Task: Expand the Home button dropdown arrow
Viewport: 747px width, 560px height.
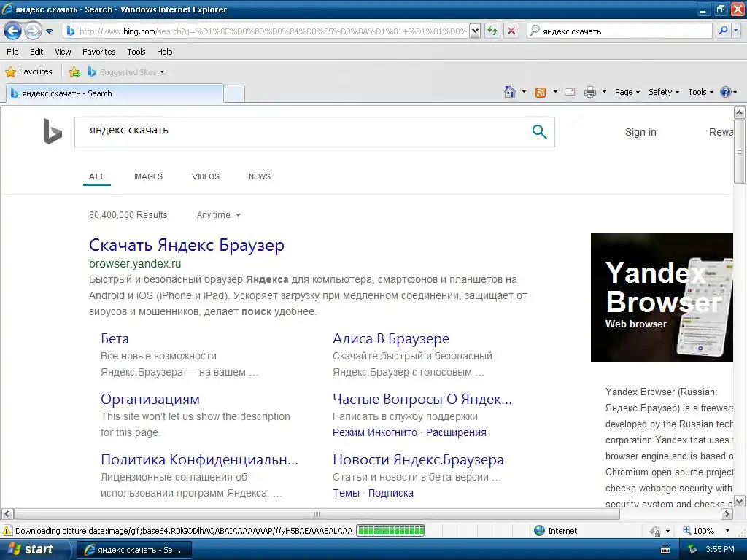Action: coord(524,92)
